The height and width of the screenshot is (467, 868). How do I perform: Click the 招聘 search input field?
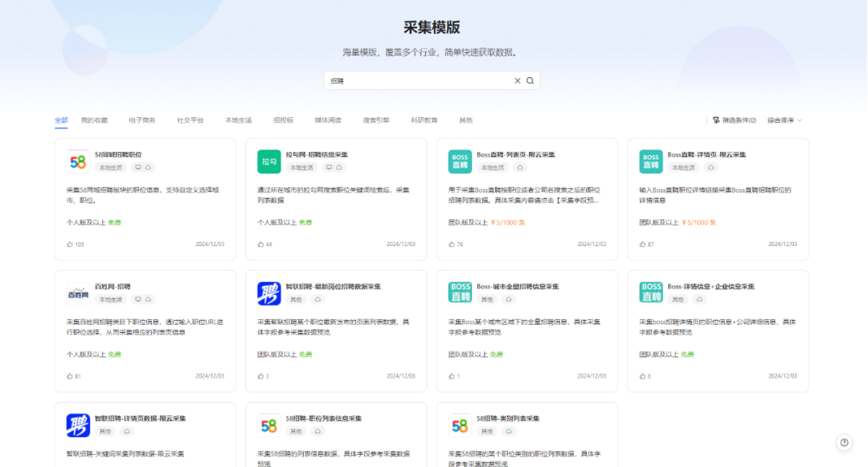418,81
